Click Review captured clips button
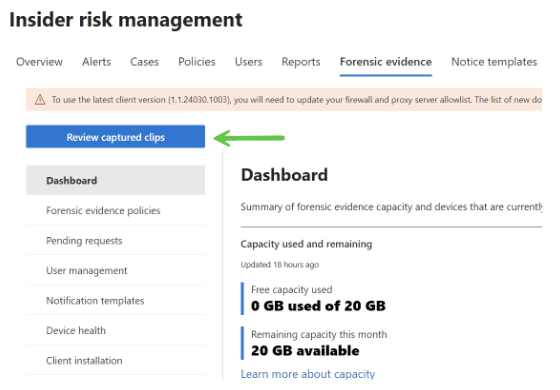This screenshot has height=390, width=560. (x=115, y=136)
